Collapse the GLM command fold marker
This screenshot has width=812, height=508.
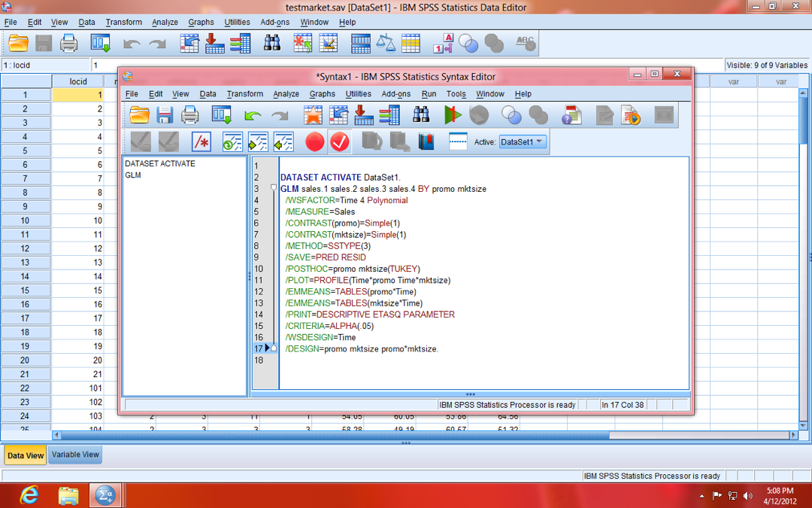tap(274, 187)
